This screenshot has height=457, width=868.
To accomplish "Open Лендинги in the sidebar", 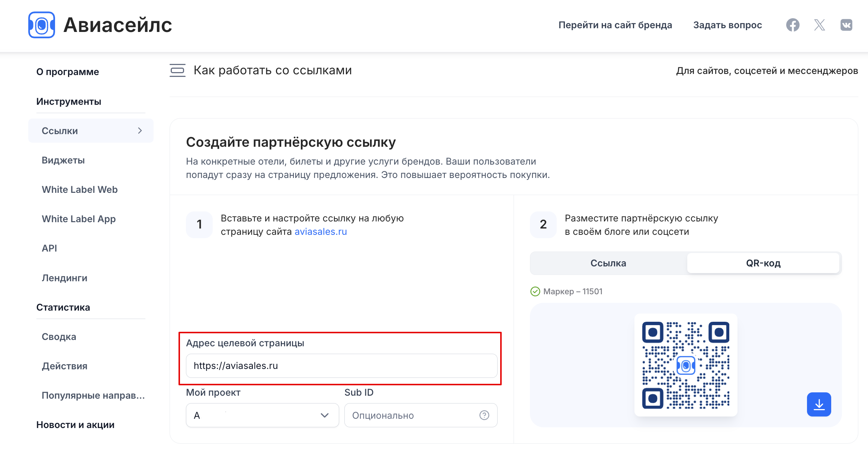I will [65, 278].
